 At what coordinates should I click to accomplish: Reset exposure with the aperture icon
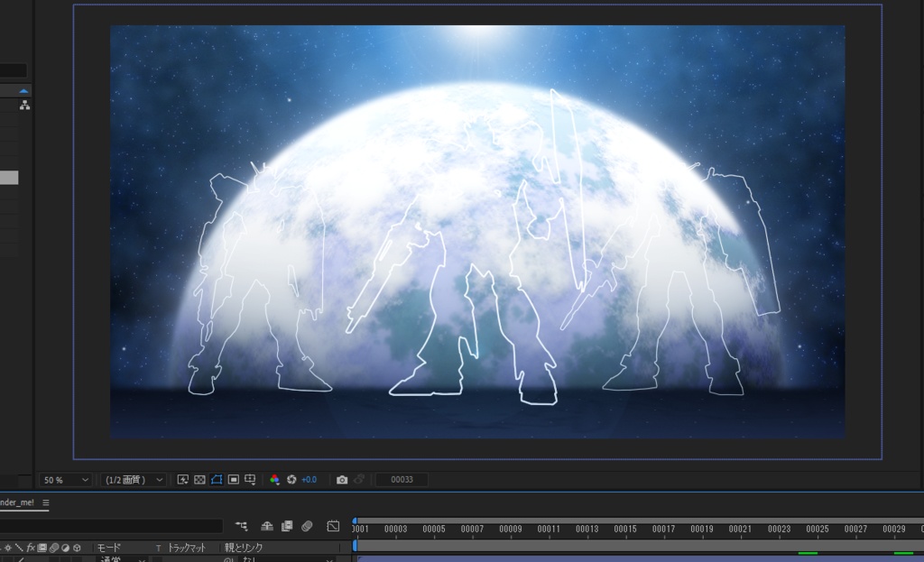[291, 480]
